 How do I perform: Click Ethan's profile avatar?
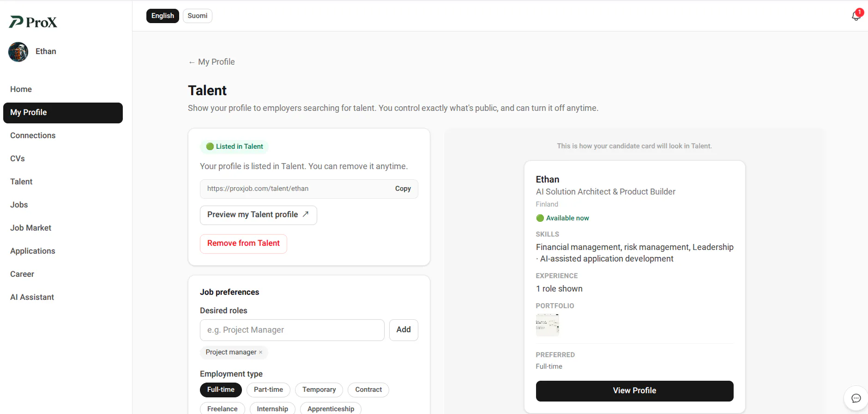pyautogui.click(x=18, y=52)
